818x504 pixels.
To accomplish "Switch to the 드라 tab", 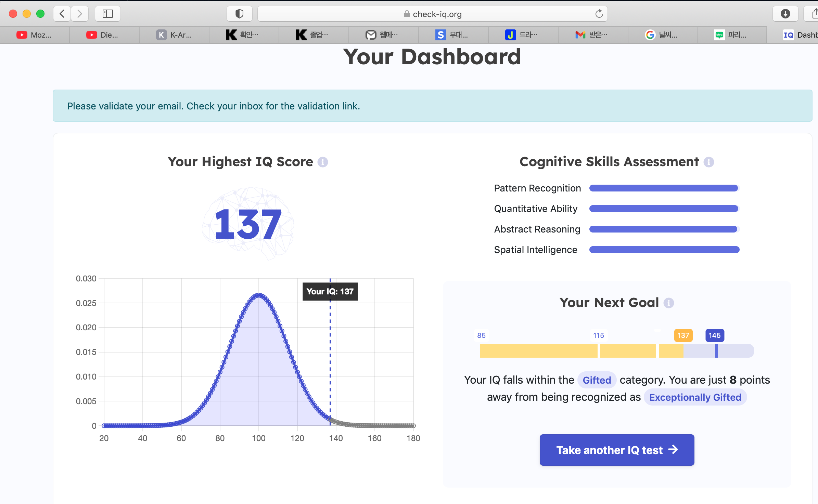I will 523,35.
